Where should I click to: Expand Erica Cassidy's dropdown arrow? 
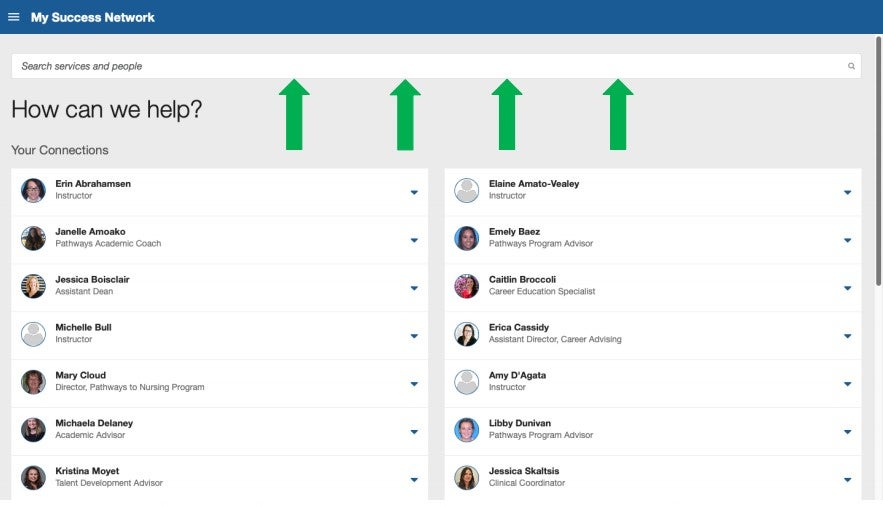point(847,336)
